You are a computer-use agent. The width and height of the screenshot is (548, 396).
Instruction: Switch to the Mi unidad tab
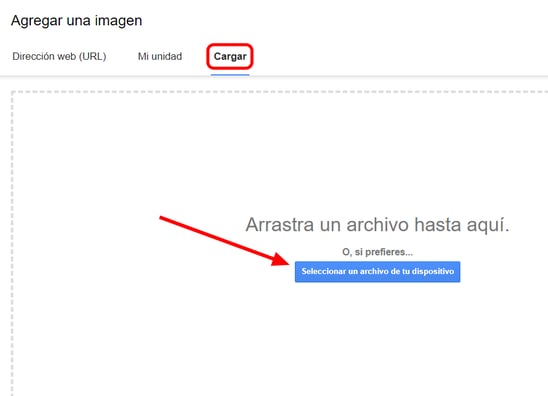[160, 56]
